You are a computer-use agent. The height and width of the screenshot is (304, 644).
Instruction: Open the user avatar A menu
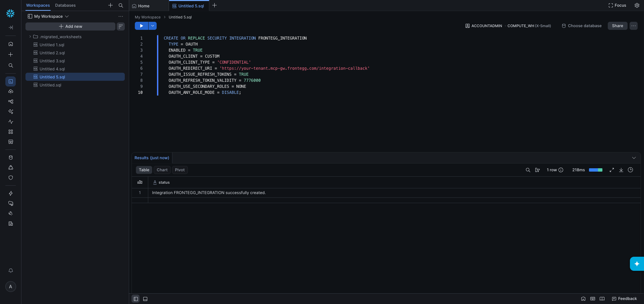(11, 287)
